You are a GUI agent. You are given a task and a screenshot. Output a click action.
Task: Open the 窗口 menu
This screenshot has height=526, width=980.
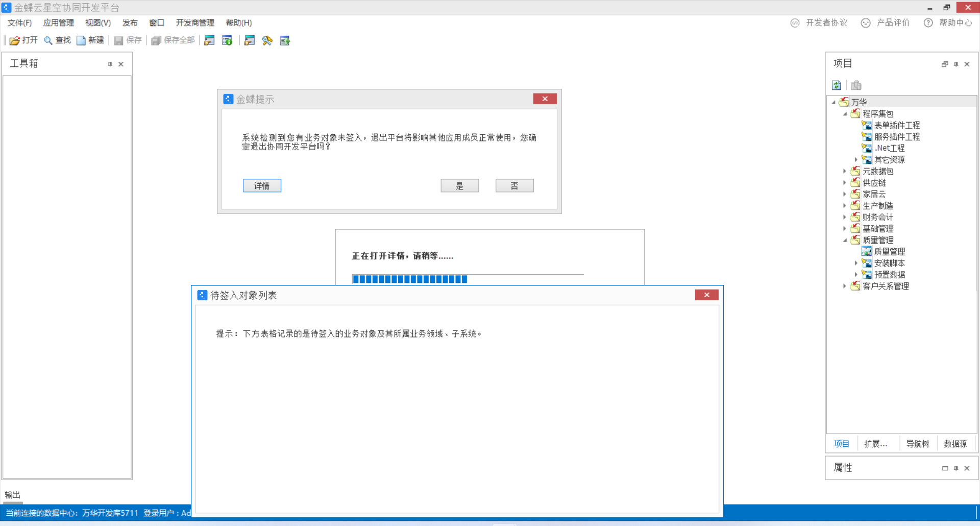pos(157,23)
